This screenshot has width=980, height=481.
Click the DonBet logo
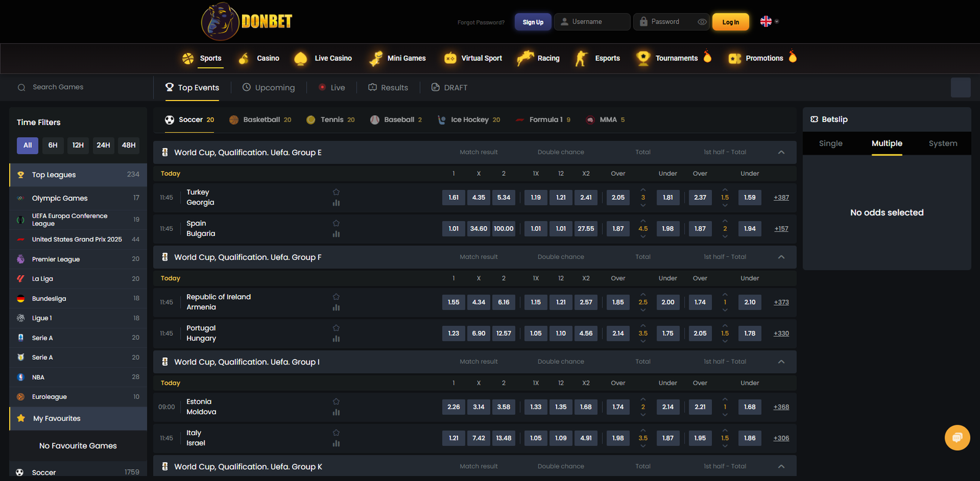point(247,21)
